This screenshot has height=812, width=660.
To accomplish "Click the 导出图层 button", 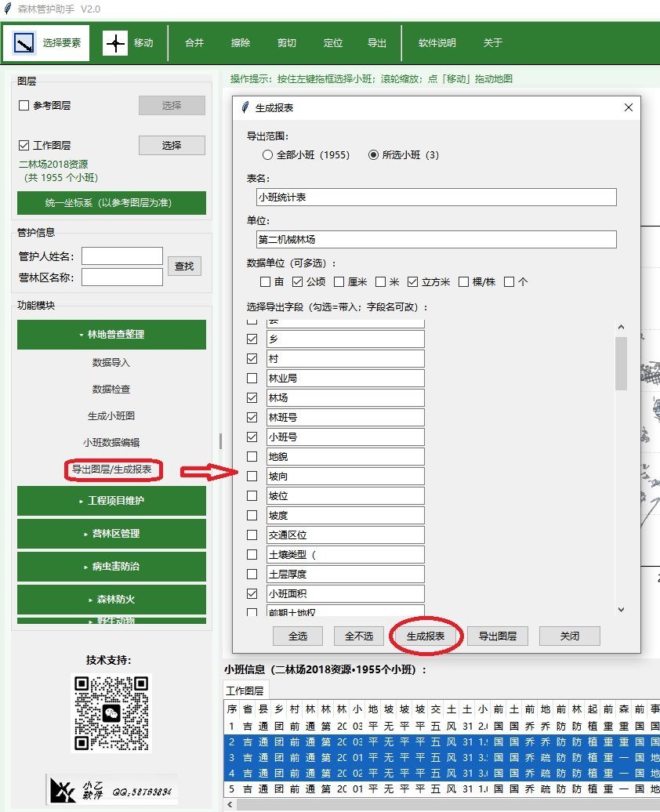I will [x=497, y=636].
